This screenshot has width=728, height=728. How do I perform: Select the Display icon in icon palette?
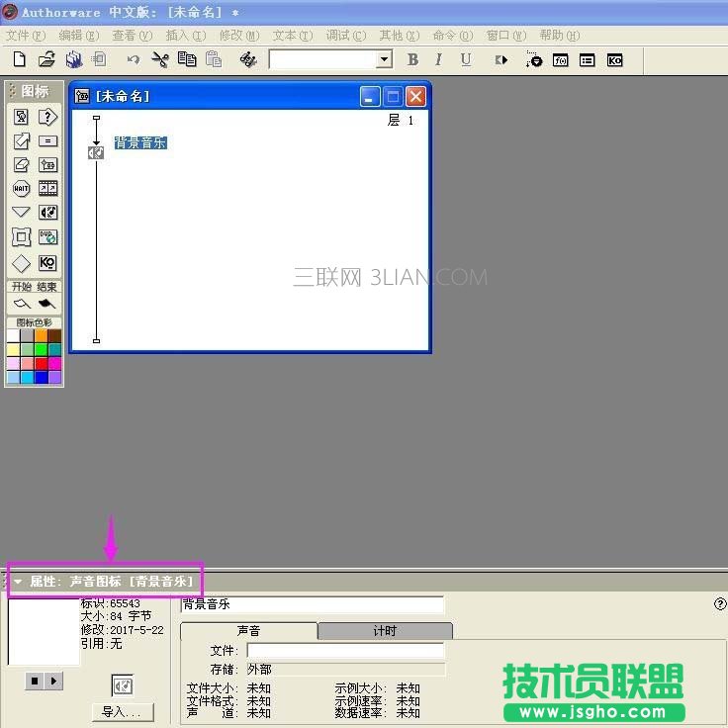[x=21, y=117]
